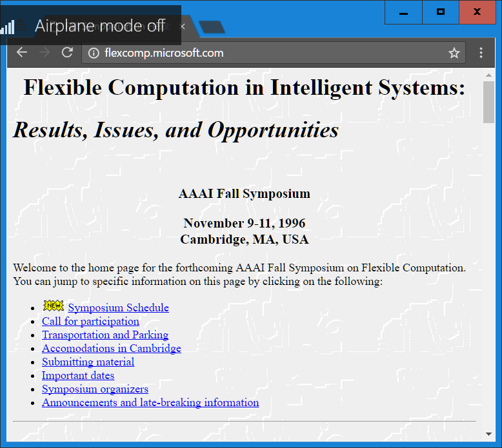502x448 pixels.
Task: Click the vertical scrollbar thumb
Action: (x=488, y=102)
